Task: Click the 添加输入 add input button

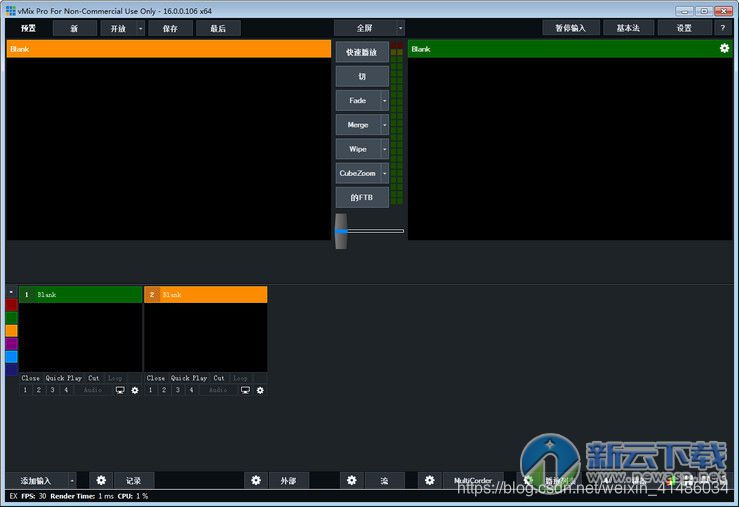Action: pos(36,481)
